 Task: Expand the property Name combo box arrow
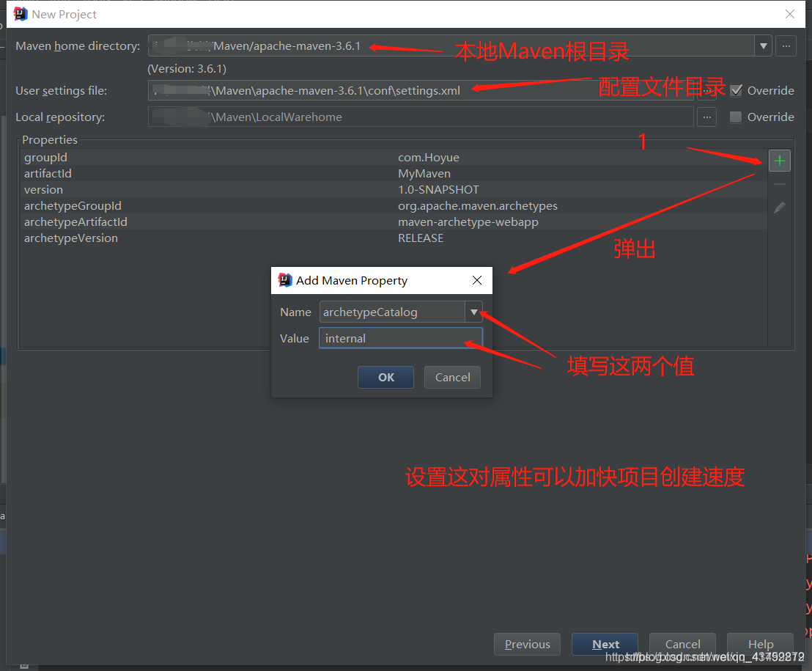pos(474,312)
